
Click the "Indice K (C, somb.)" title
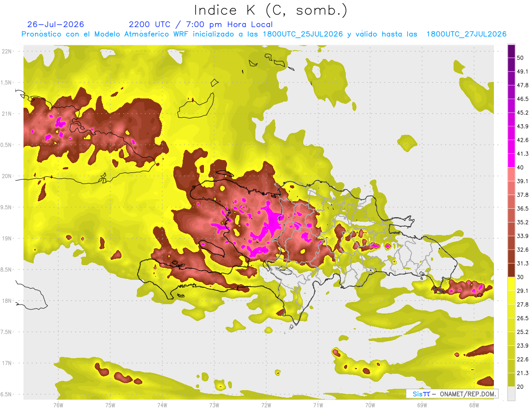270,10
